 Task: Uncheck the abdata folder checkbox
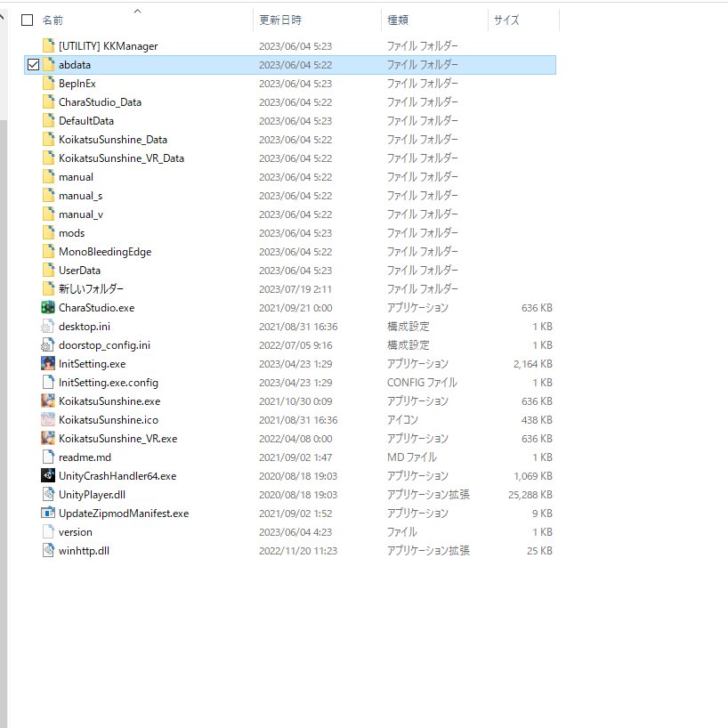[33, 65]
